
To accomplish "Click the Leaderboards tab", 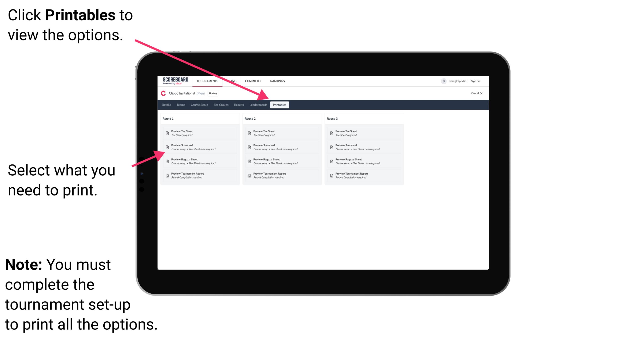I will tap(258, 105).
